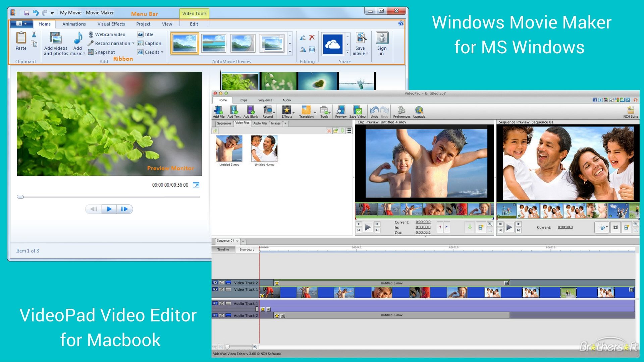644x362 pixels.
Task: Open the Project ribbon tab
Action: pyautogui.click(x=143, y=24)
